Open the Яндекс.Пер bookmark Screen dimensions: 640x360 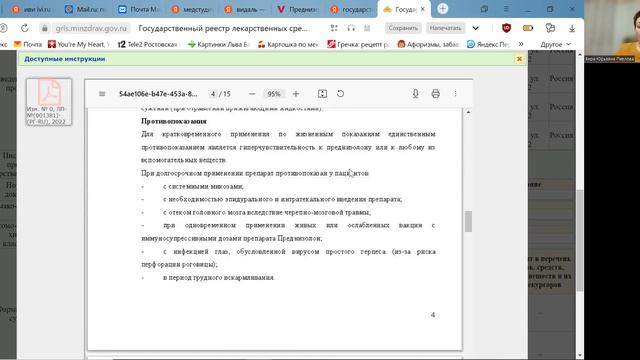[x=488, y=44]
